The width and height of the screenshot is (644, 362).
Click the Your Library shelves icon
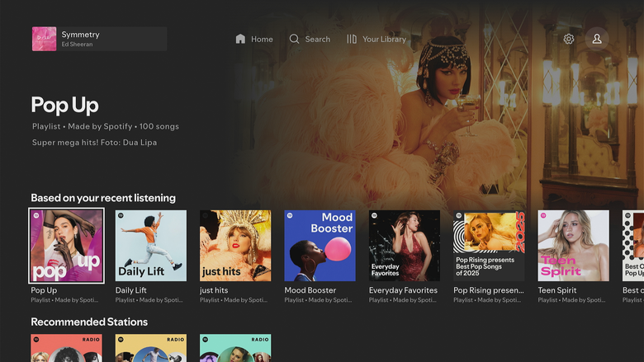[x=352, y=39]
